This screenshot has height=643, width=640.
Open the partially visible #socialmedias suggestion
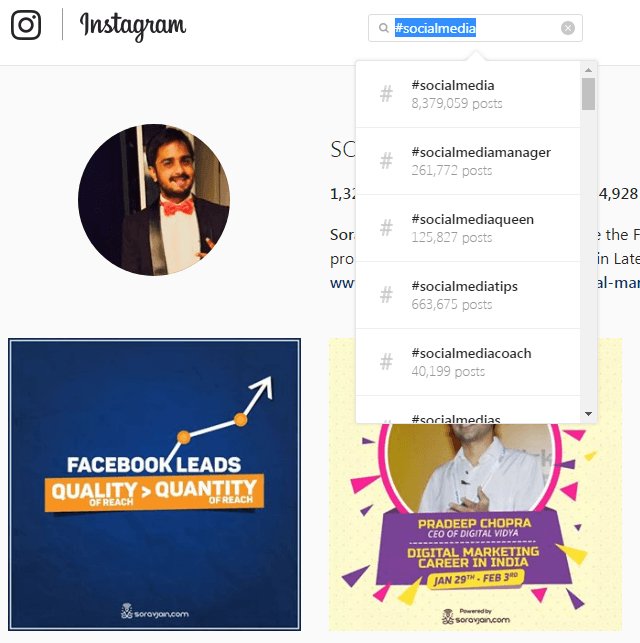coord(468,410)
